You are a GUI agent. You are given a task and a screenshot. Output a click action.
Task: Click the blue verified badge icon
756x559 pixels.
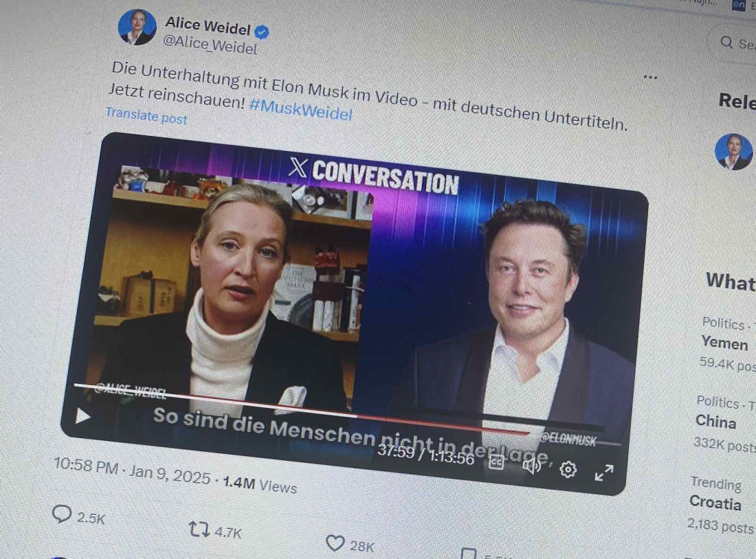pos(261,32)
